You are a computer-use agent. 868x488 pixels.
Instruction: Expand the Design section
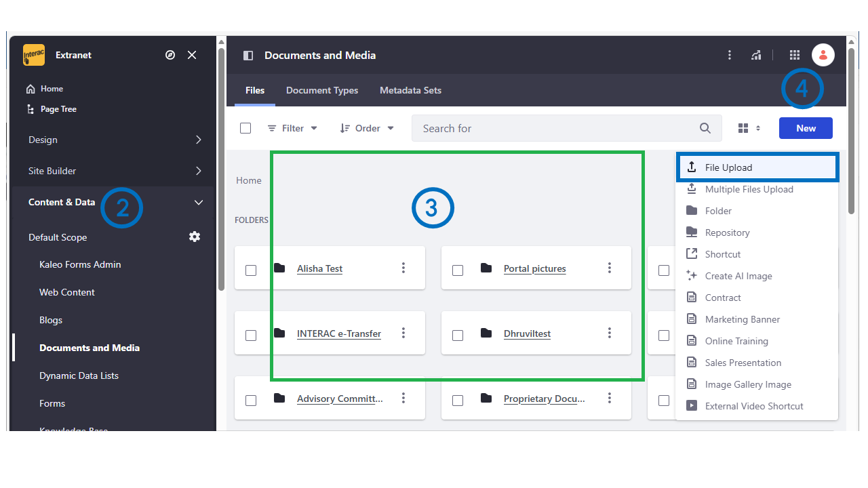coord(114,140)
